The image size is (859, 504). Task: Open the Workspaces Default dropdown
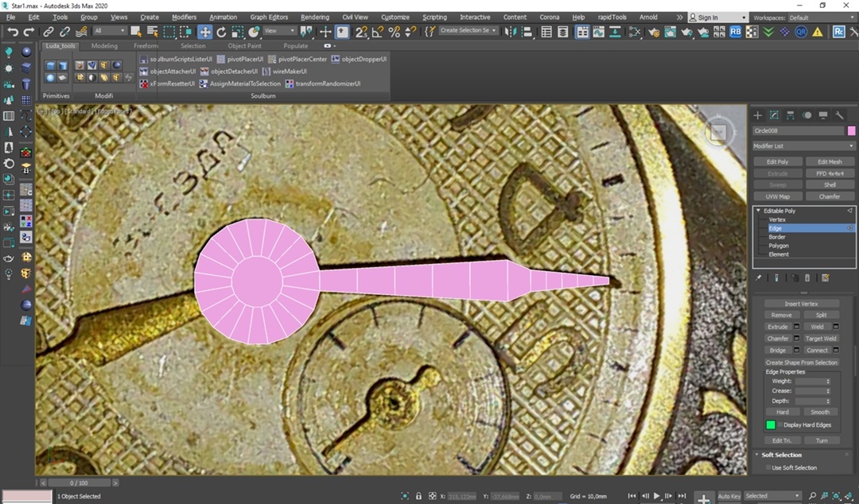[821, 17]
